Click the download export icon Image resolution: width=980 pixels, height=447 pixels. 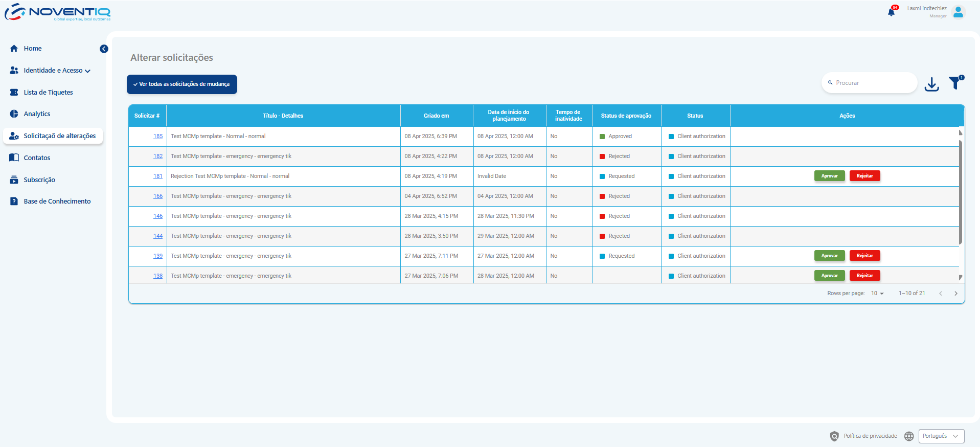pyautogui.click(x=931, y=84)
